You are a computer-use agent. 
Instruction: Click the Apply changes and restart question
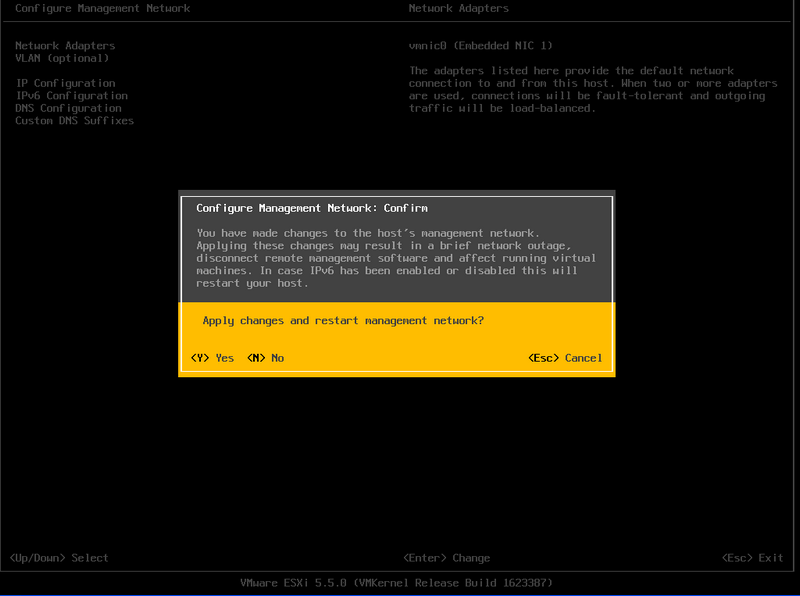point(343,320)
